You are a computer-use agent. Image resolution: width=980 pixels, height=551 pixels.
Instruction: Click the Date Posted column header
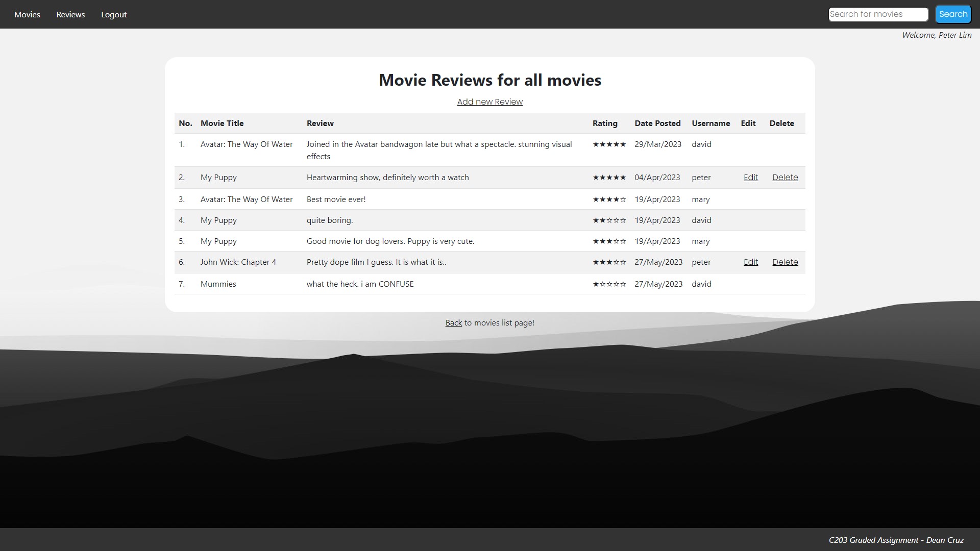click(657, 123)
